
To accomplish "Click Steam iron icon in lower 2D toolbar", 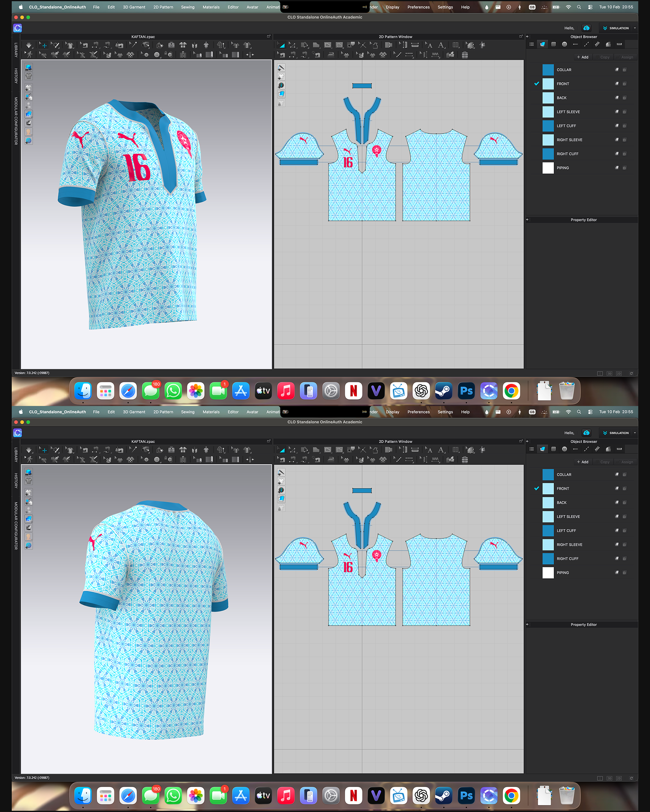I will (x=331, y=459).
